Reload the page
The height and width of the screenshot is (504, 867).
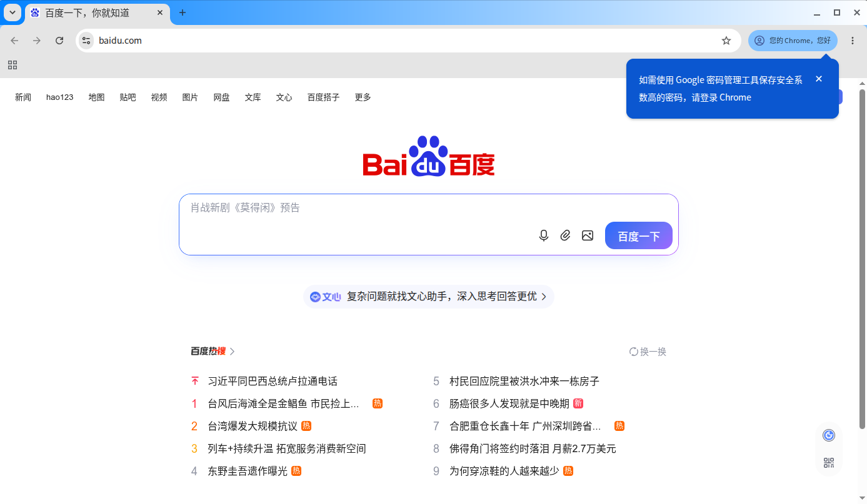[x=59, y=41]
